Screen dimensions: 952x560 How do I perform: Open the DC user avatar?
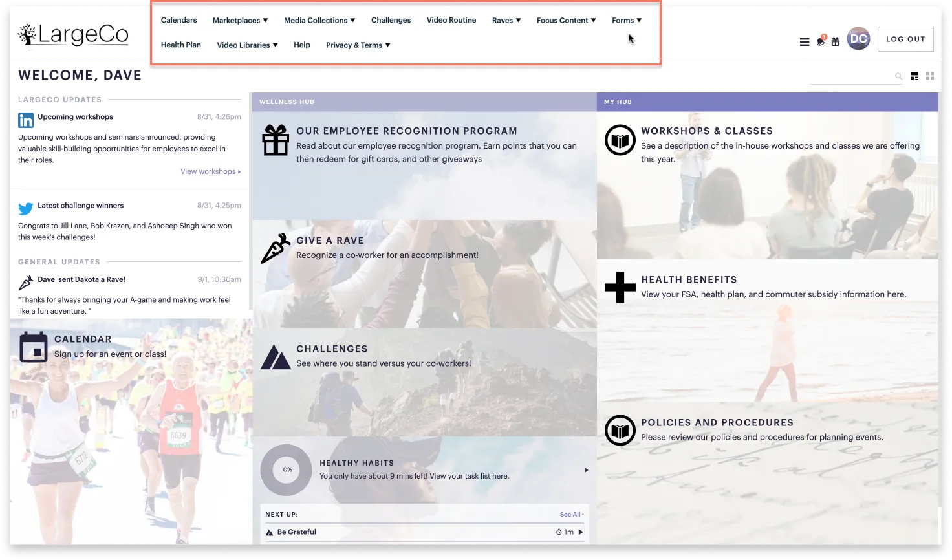pyautogui.click(x=859, y=39)
